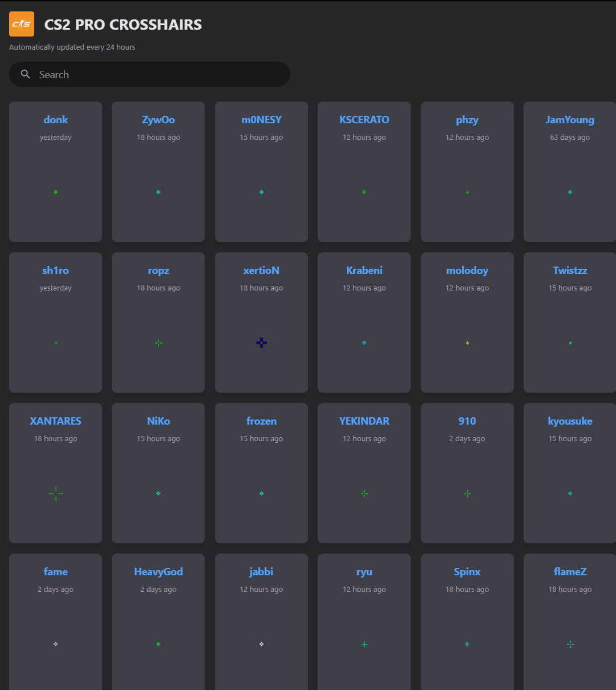Select YEKINDAR player name
Viewport: 616px width, 690px height.
pyautogui.click(x=364, y=421)
